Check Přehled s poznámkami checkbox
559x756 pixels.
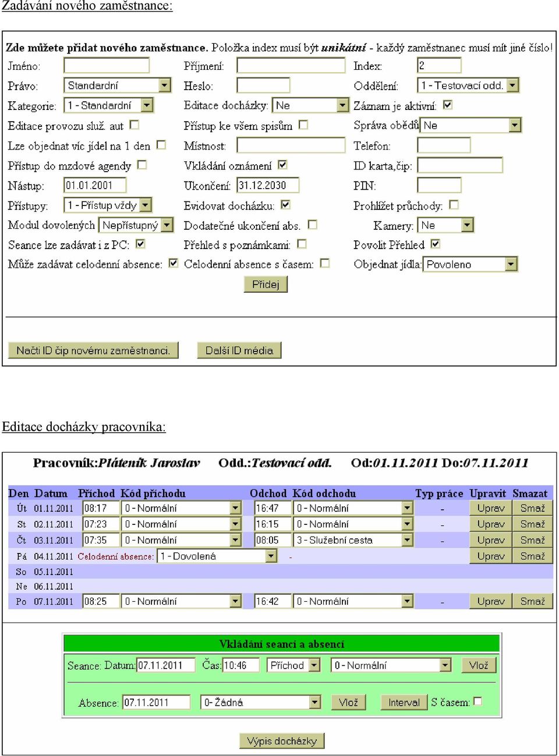coord(302,244)
